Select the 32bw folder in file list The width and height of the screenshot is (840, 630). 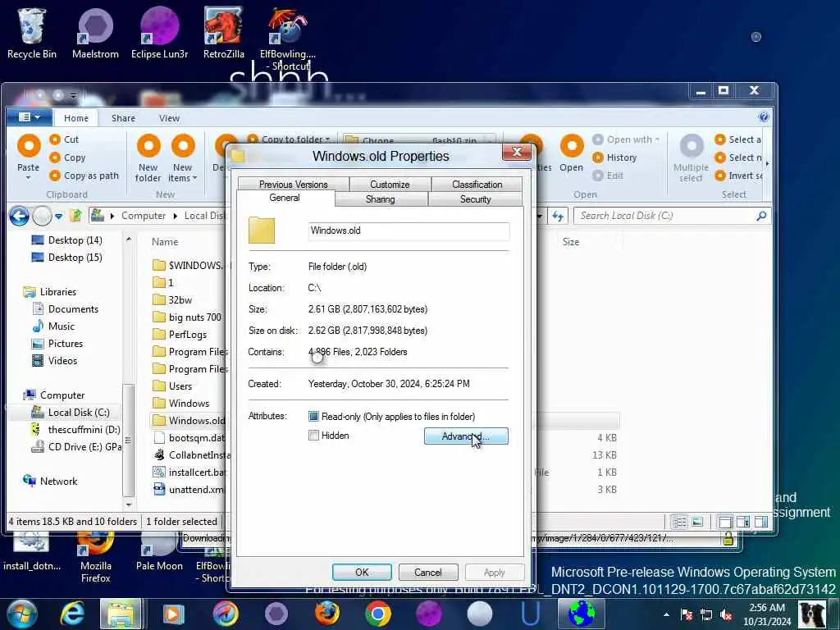180,300
